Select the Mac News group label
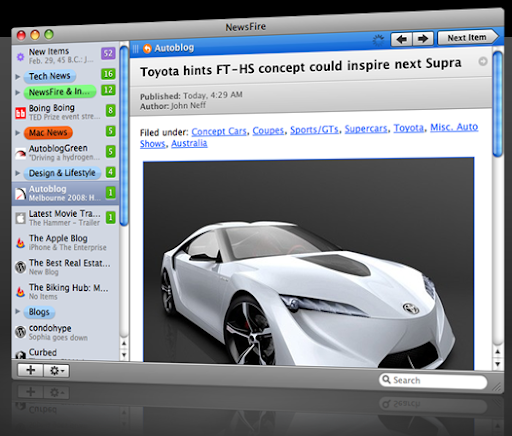Screen dimensions: 512x436 click(48, 133)
